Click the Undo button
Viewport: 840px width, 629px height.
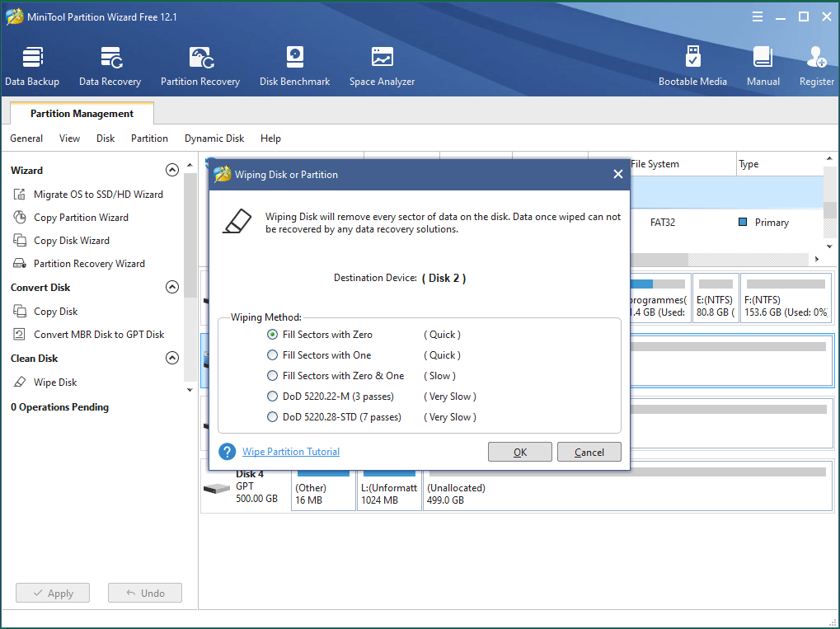(x=144, y=593)
